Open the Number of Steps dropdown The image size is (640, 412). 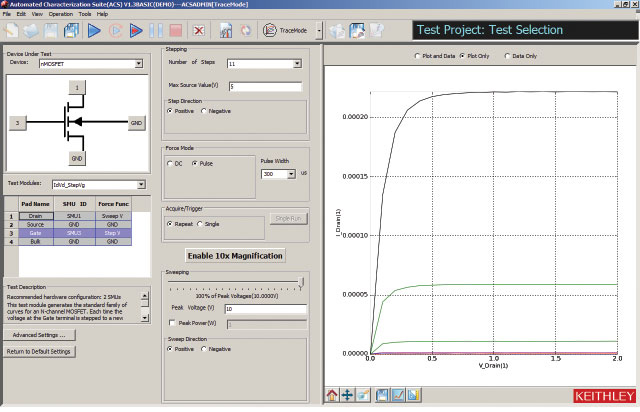pos(297,64)
